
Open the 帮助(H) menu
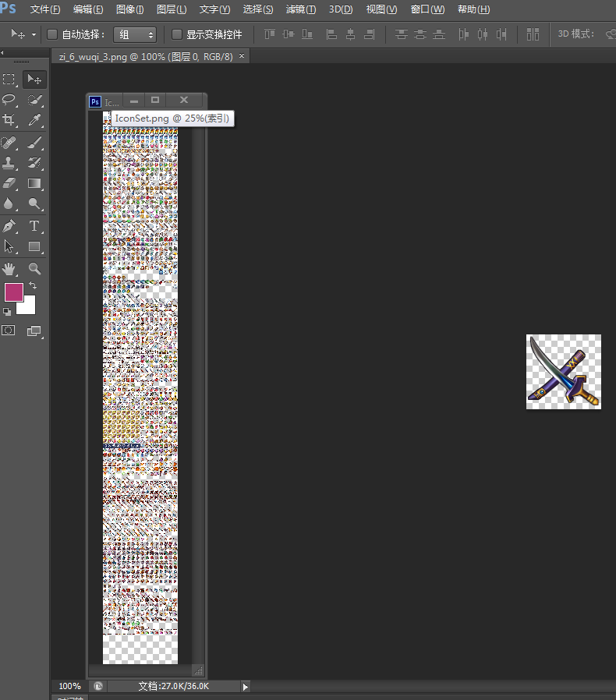[x=473, y=9]
